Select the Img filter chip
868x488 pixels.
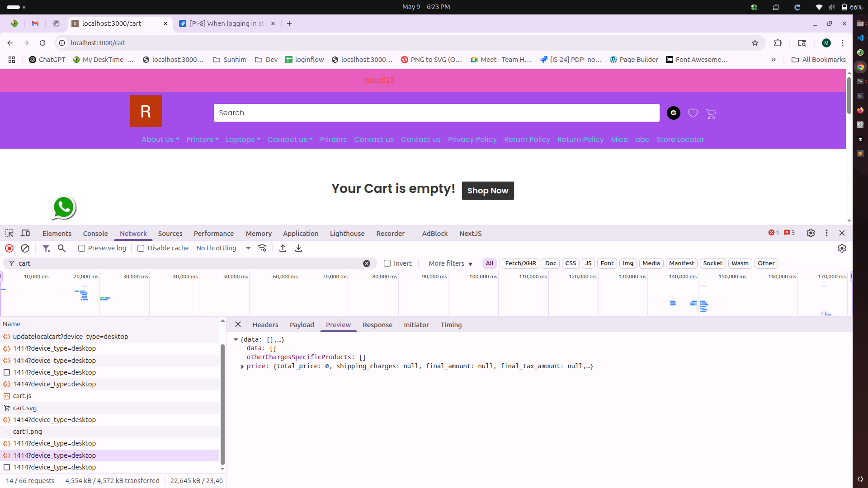click(x=628, y=263)
